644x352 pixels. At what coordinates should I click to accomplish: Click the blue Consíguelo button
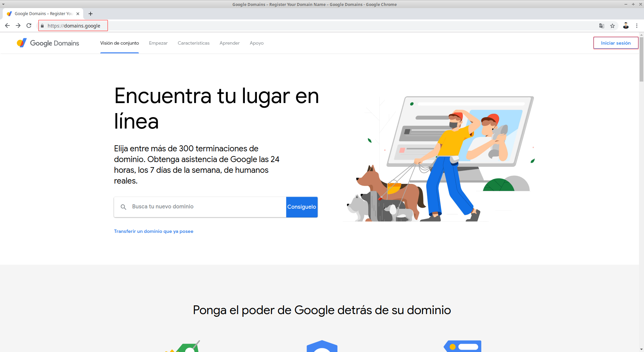[302, 207]
